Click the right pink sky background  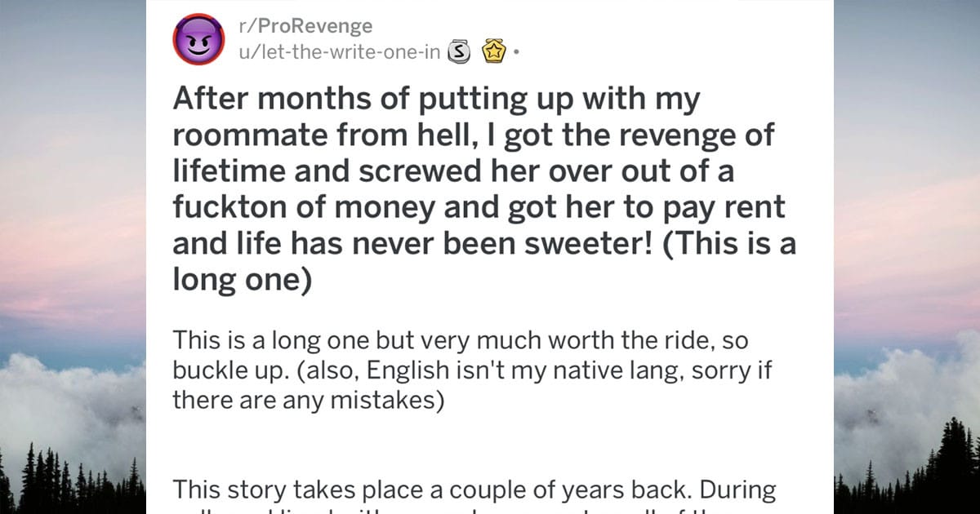tap(906, 269)
